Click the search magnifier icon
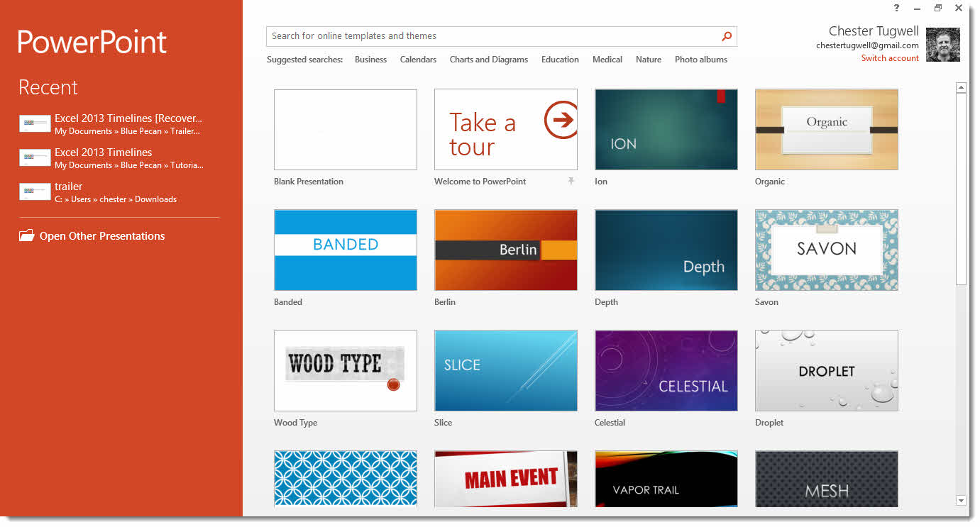Viewport: 980px width, 527px height. tap(726, 36)
